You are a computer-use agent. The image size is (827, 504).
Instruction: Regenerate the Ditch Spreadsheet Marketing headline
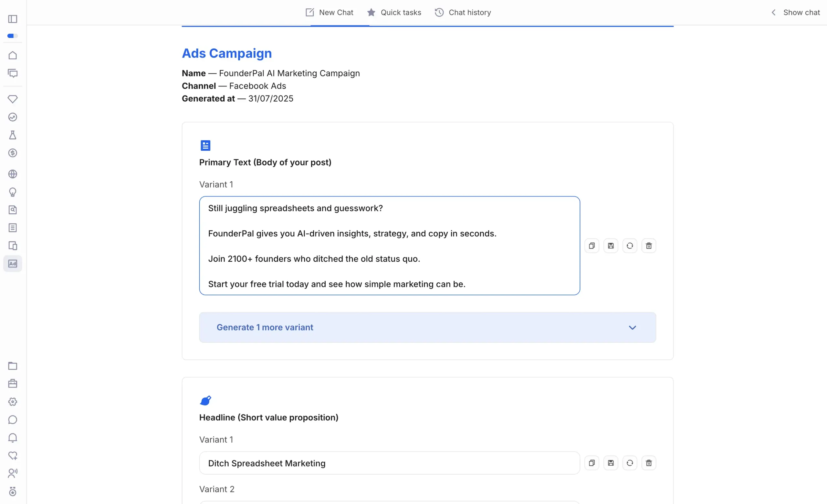pos(630,463)
